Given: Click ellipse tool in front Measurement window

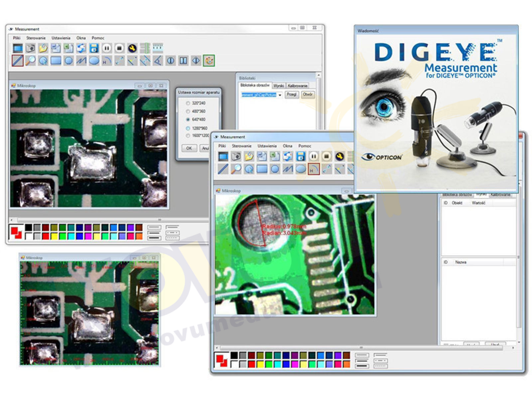Looking at the screenshot, I should (301, 169).
